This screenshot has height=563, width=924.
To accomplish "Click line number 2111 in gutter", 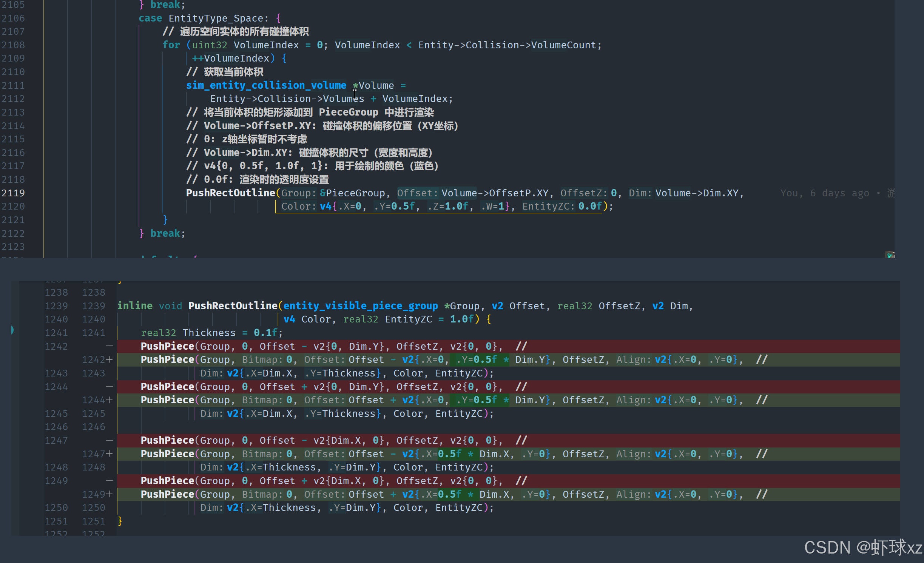I will [13, 85].
